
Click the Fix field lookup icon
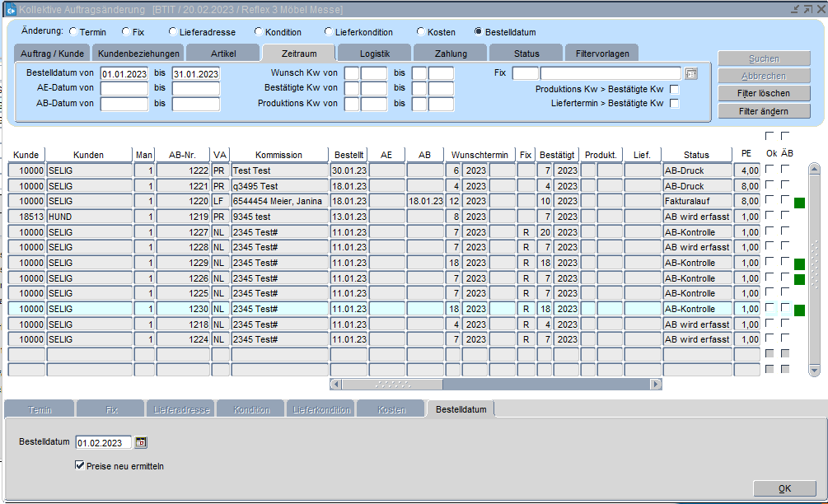click(x=690, y=73)
